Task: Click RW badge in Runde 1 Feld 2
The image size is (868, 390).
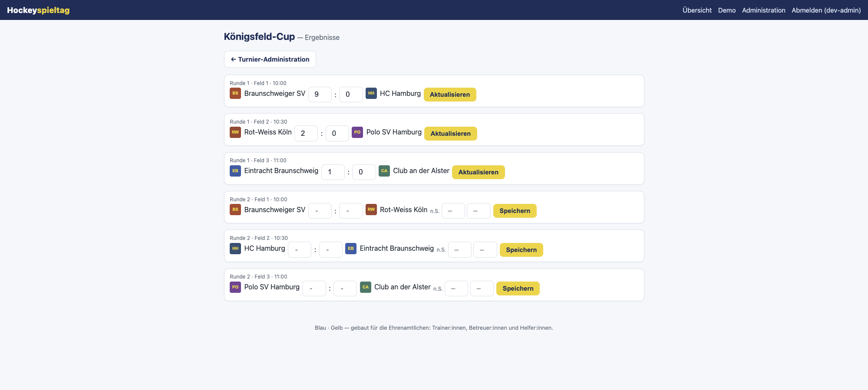Action: tap(235, 132)
